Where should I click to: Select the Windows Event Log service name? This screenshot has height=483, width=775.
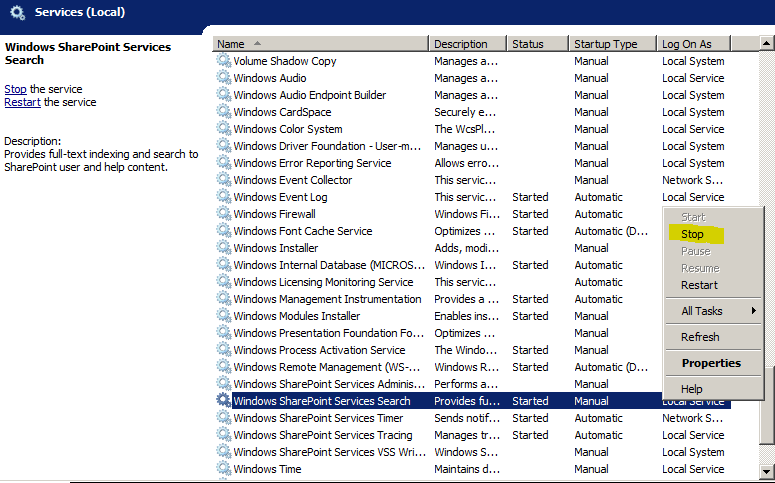tap(280, 197)
